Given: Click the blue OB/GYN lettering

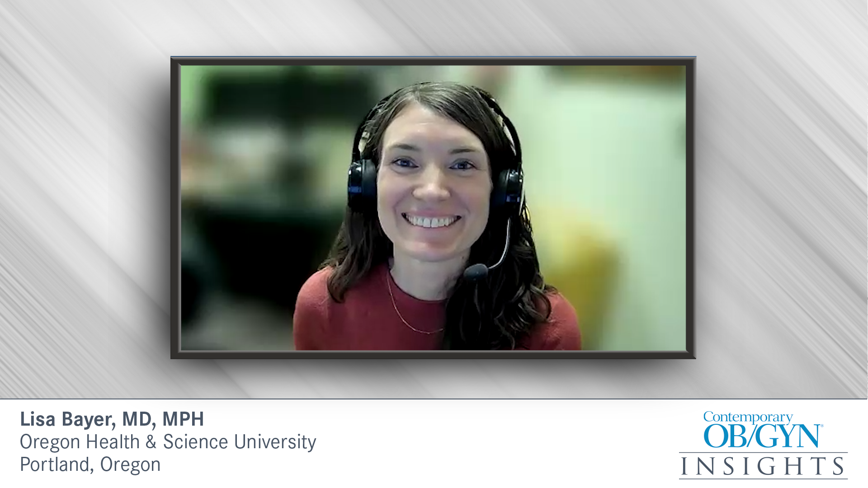Looking at the screenshot, I should 762,436.
